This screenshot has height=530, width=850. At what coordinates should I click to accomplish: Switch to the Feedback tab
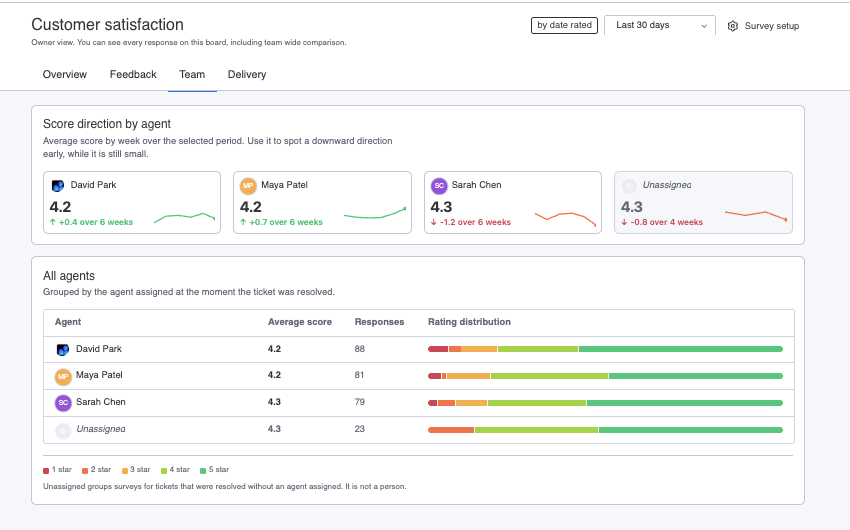[133, 75]
